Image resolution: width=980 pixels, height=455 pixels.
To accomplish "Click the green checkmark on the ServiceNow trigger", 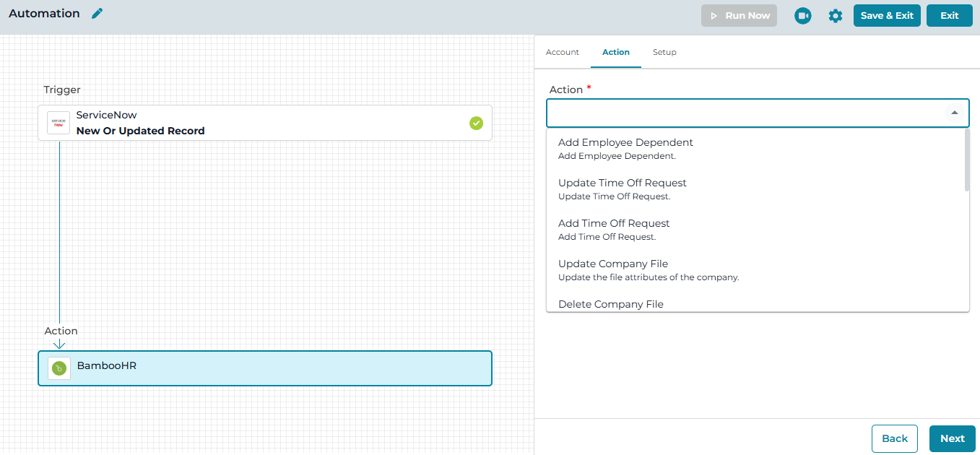I will [x=476, y=123].
